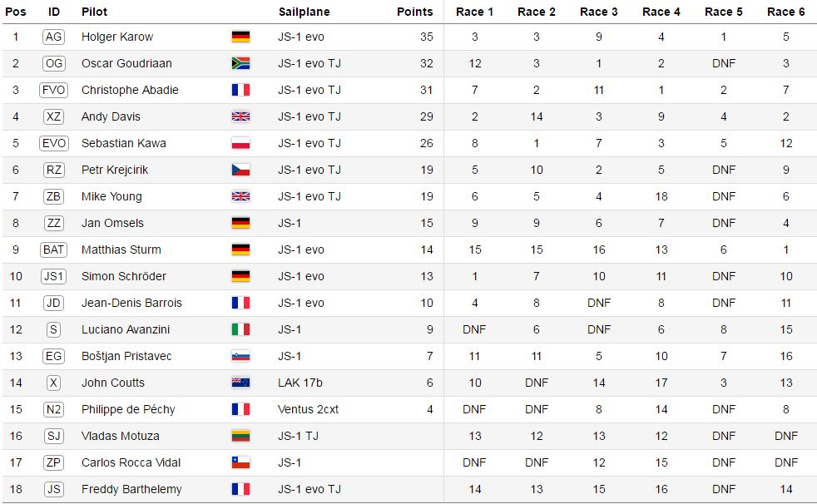Click the Pilot column header
817x504 pixels.
pyautogui.click(x=94, y=12)
